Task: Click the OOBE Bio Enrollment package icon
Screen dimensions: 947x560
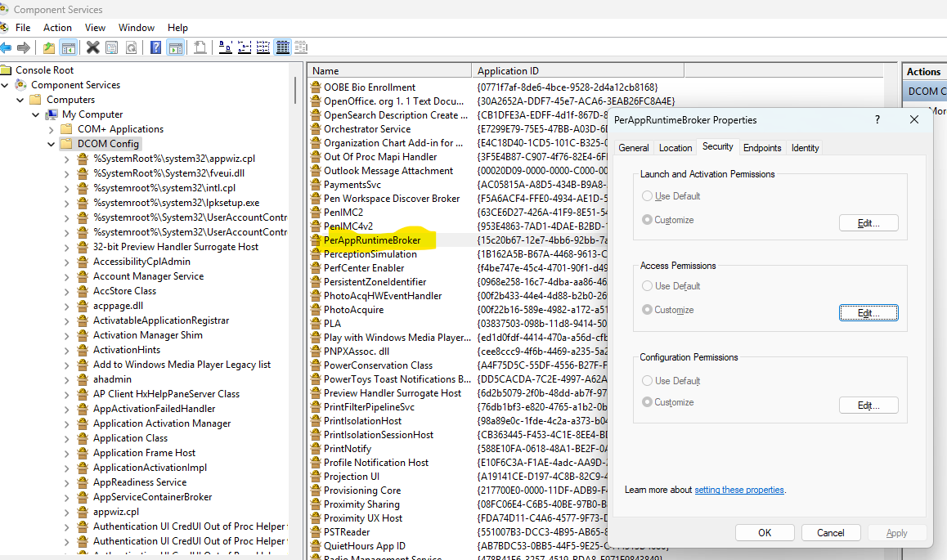Action: (316, 87)
